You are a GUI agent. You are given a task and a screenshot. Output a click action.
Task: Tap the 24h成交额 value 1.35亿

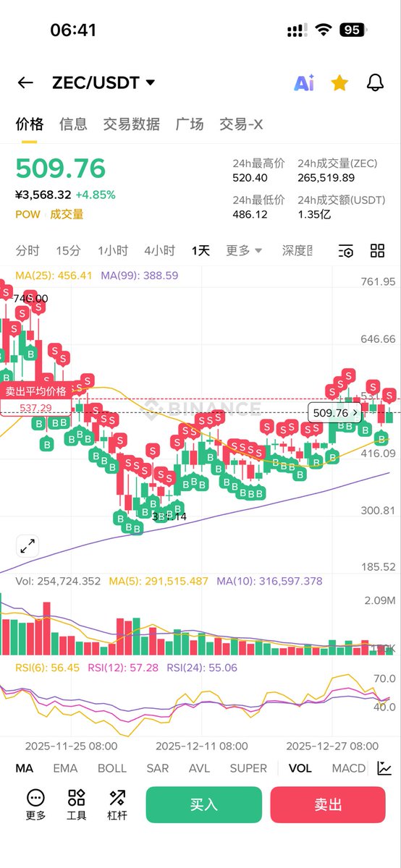(314, 214)
